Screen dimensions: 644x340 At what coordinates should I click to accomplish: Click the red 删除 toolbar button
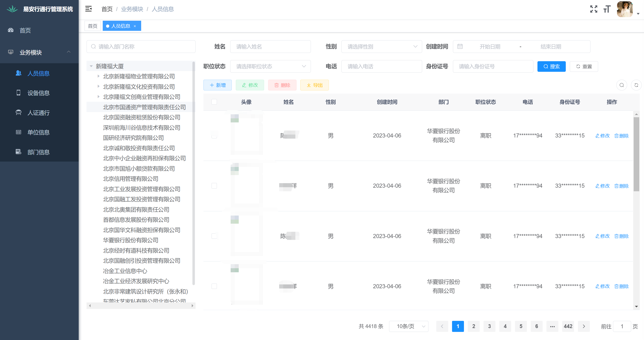282,85
